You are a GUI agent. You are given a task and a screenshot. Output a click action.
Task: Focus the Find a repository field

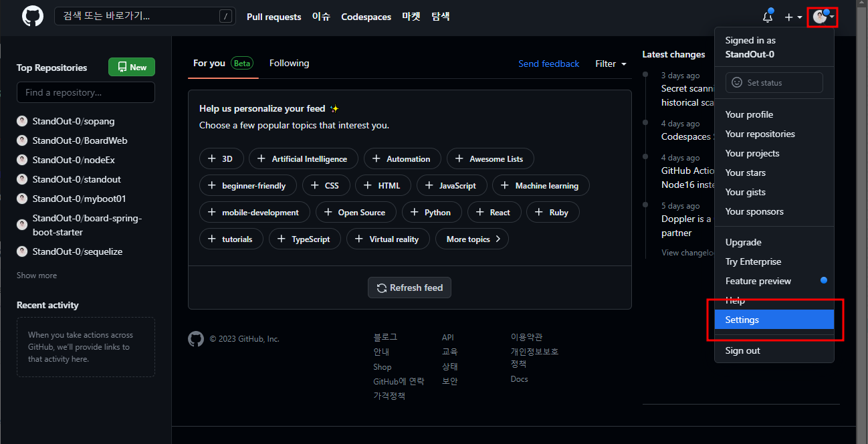click(86, 92)
